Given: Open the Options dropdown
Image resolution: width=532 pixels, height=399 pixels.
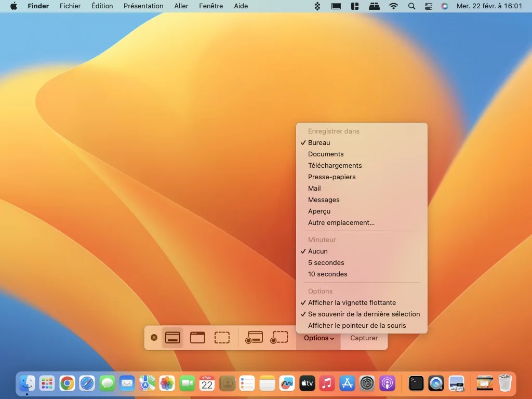Looking at the screenshot, I should pos(318,338).
